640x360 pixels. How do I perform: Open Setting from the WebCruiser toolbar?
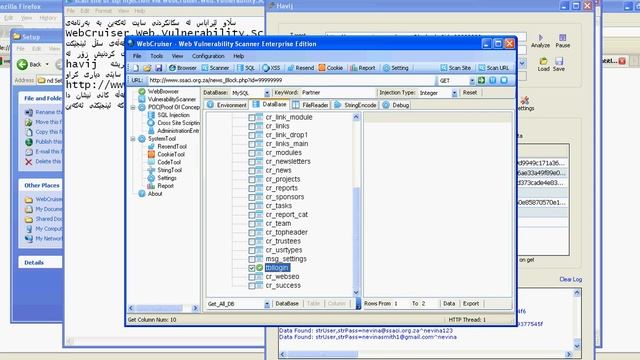click(396, 68)
